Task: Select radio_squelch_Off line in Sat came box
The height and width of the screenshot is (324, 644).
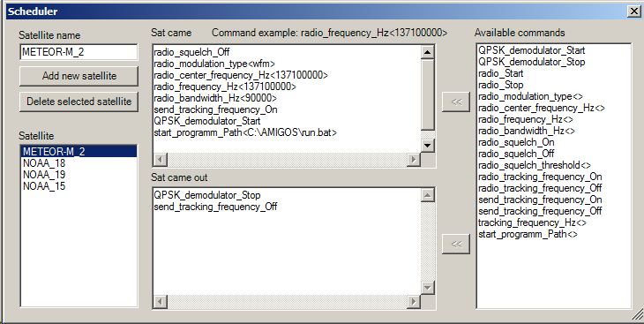Action: pyautogui.click(x=191, y=52)
